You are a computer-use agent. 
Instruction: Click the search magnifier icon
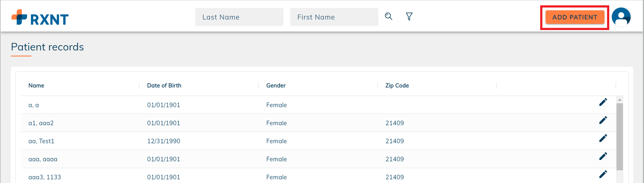(x=388, y=16)
